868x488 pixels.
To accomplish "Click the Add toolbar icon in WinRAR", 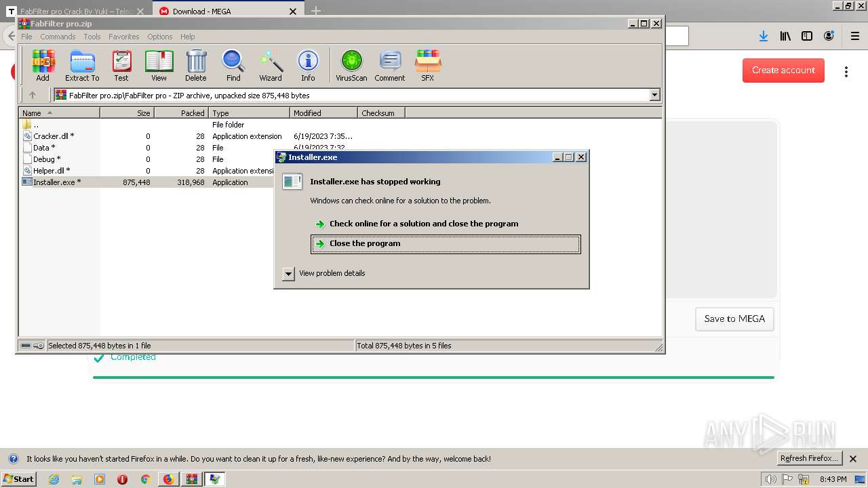I will point(43,66).
